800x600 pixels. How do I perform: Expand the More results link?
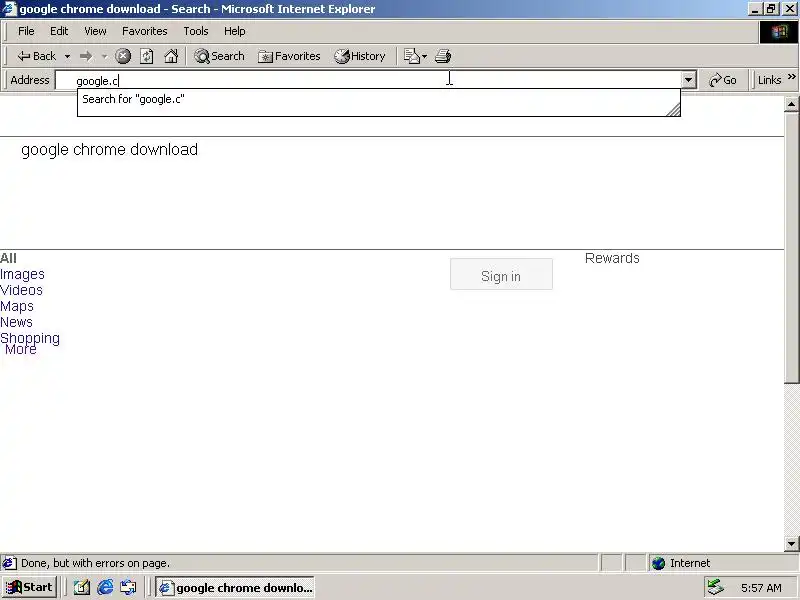pos(20,349)
